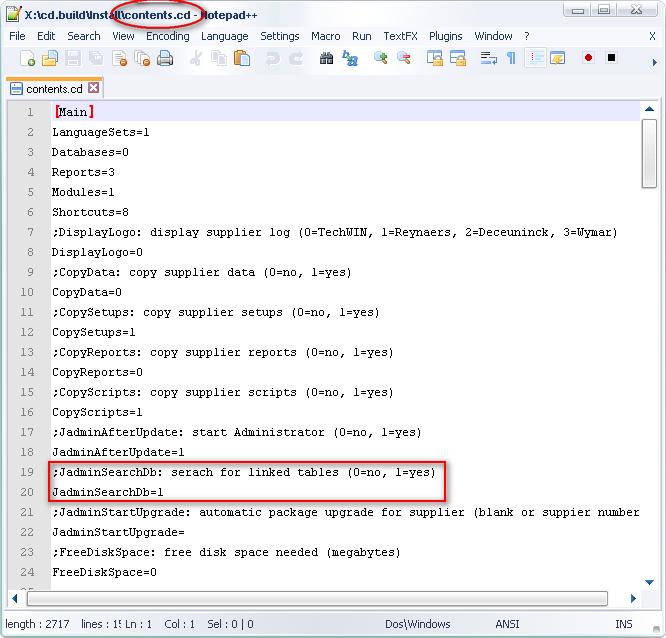Click the DisplayLogo=0 line

97,252
